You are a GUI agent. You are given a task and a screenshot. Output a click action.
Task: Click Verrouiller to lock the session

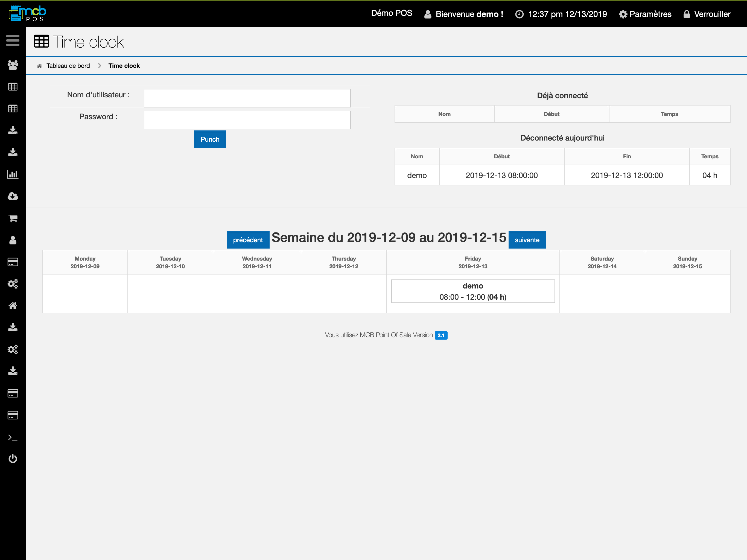click(x=707, y=14)
